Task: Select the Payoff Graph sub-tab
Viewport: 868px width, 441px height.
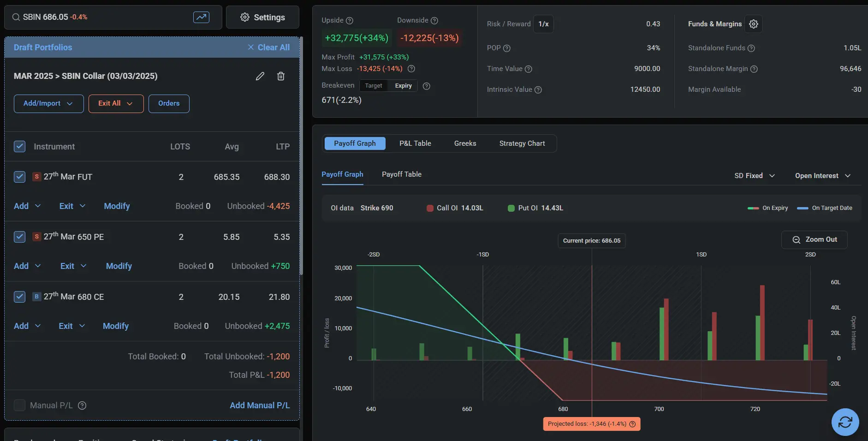Action: (x=342, y=174)
